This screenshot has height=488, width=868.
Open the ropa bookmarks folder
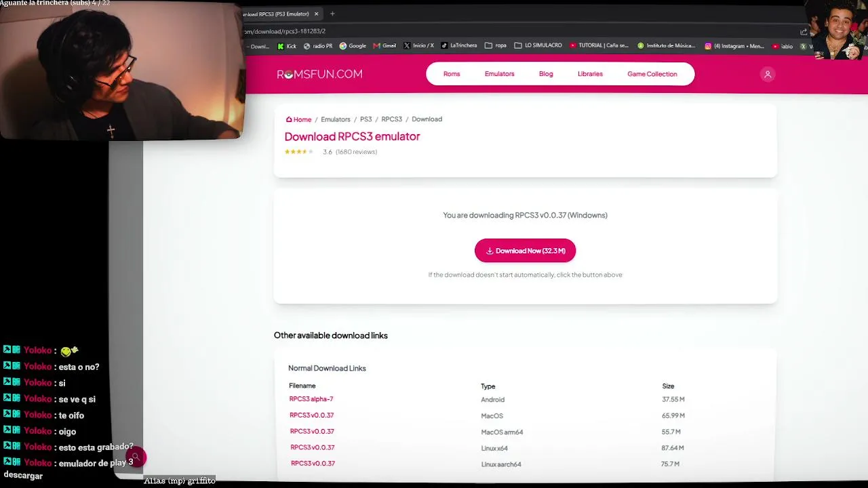pos(496,46)
